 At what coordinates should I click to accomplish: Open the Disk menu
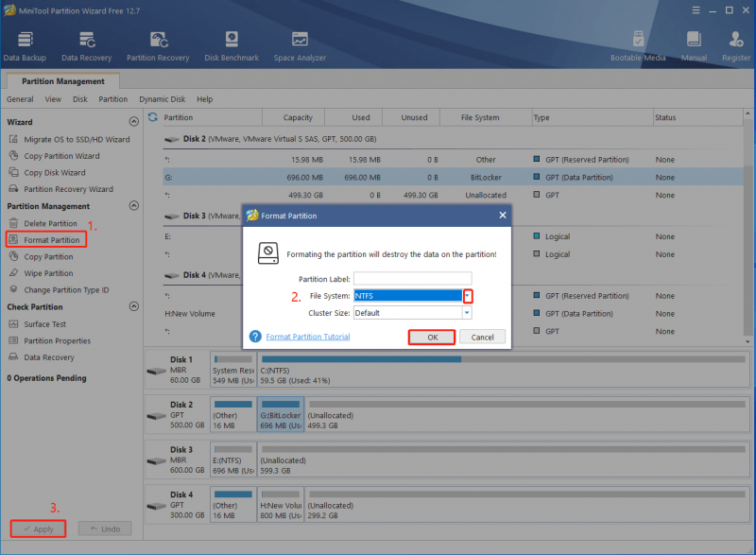pyautogui.click(x=80, y=99)
